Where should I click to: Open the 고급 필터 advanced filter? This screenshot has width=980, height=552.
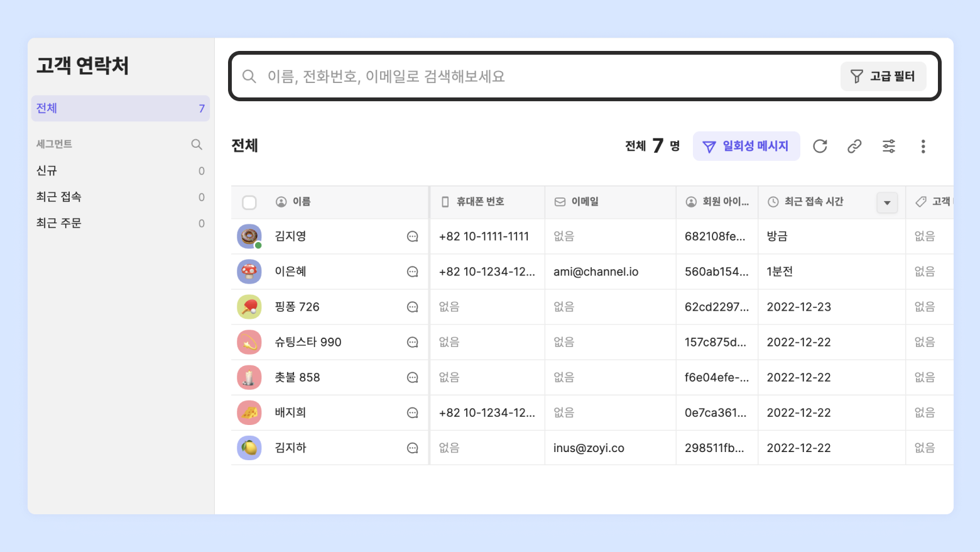pos(883,77)
